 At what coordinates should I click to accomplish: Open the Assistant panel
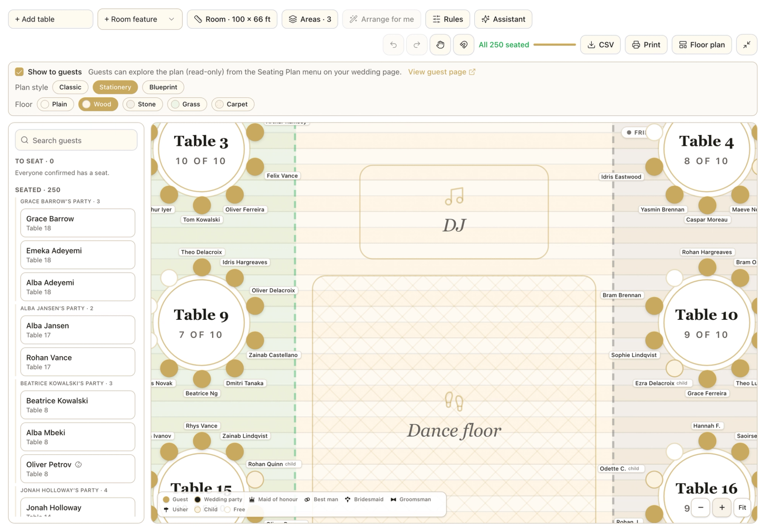pyautogui.click(x=503, y=19)
